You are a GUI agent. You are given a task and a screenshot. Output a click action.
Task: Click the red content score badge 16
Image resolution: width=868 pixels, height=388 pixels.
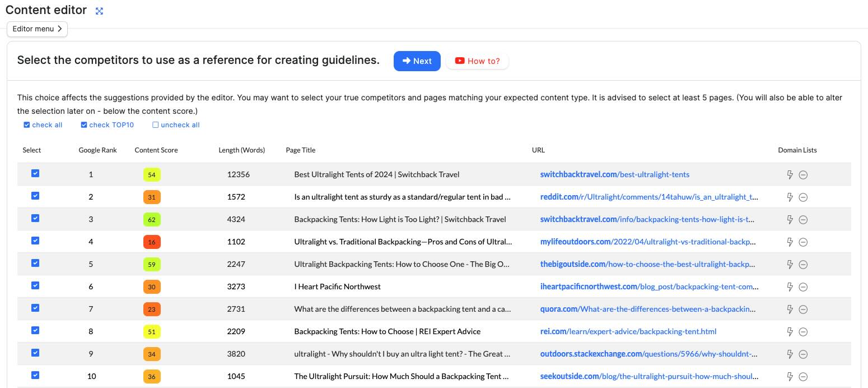click(152, 242)
